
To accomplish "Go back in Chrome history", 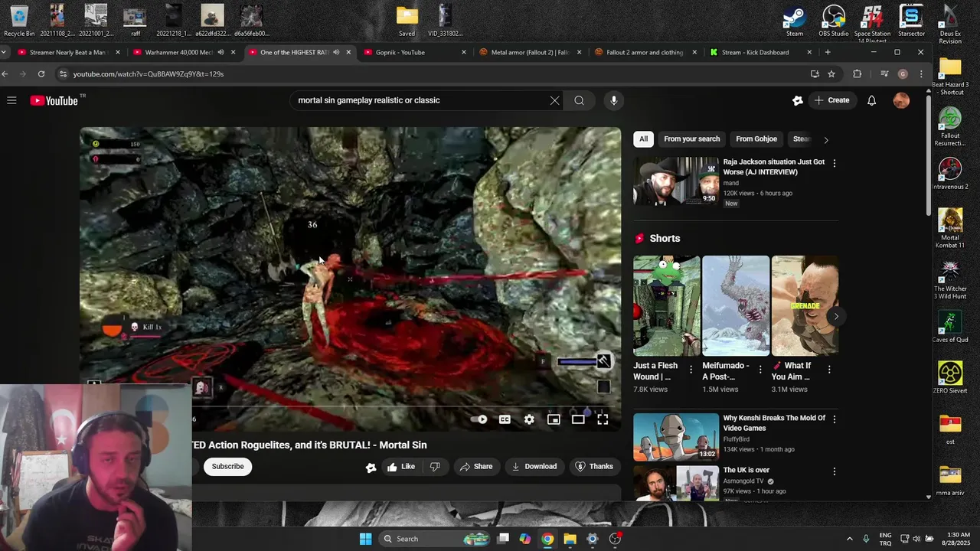I will click(x=5, y=74).
